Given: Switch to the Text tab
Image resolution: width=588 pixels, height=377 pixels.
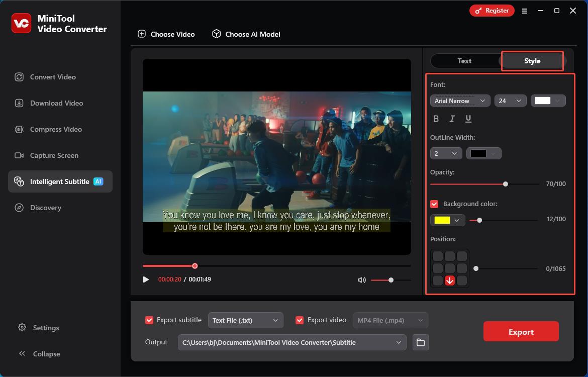Looking at the screenshot, I should tap(464, 61).
